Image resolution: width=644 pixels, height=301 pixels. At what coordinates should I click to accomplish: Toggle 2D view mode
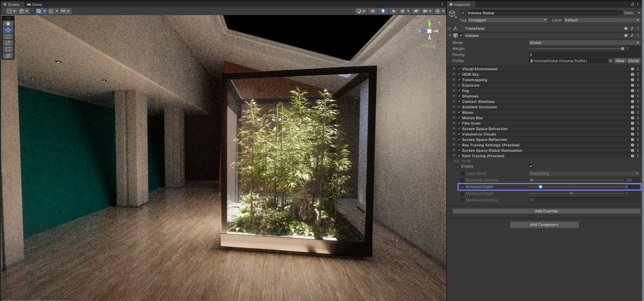[x=372, y=11]
